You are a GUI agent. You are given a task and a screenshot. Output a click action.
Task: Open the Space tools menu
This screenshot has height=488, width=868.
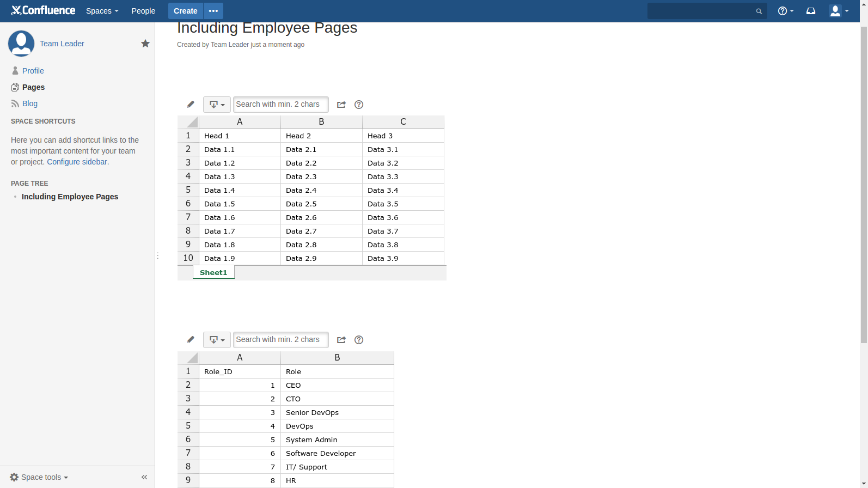point(39,477)
